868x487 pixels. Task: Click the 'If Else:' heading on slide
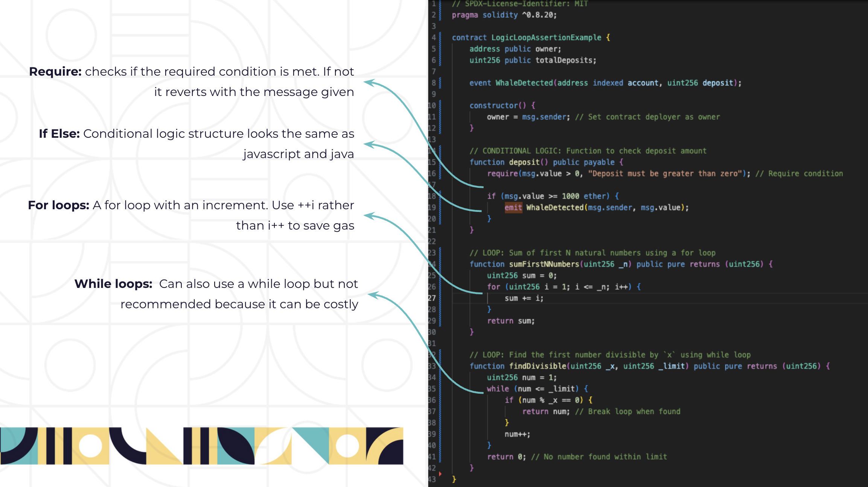pos(59,134)
